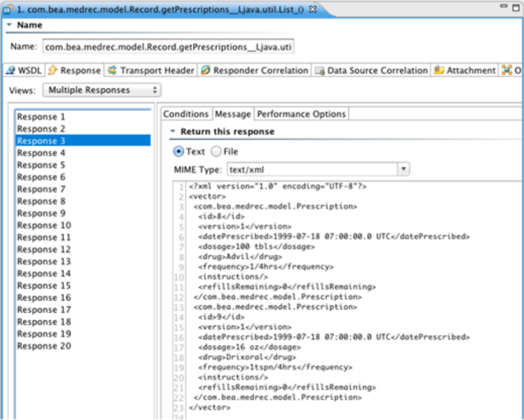The height and width of the screenshot is (420, 524).
Task: Select Response 18 in the list
Action: click(x=83, y=321)
